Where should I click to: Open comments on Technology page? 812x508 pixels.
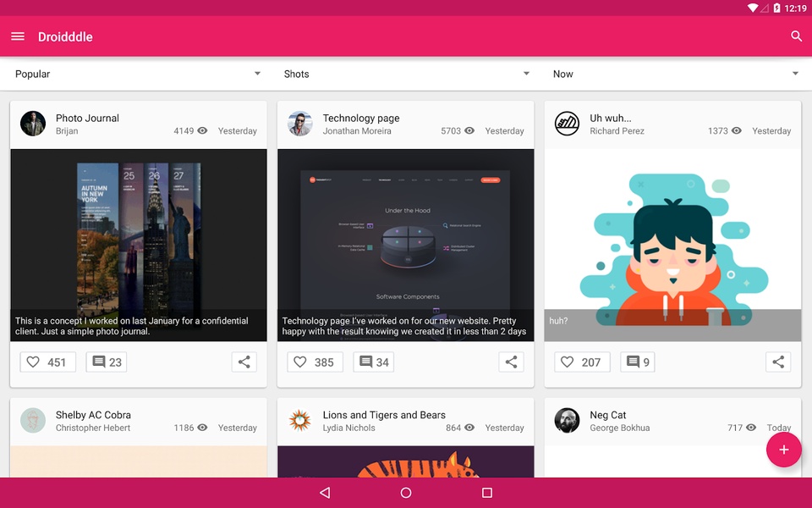click(x=373, y=362)
